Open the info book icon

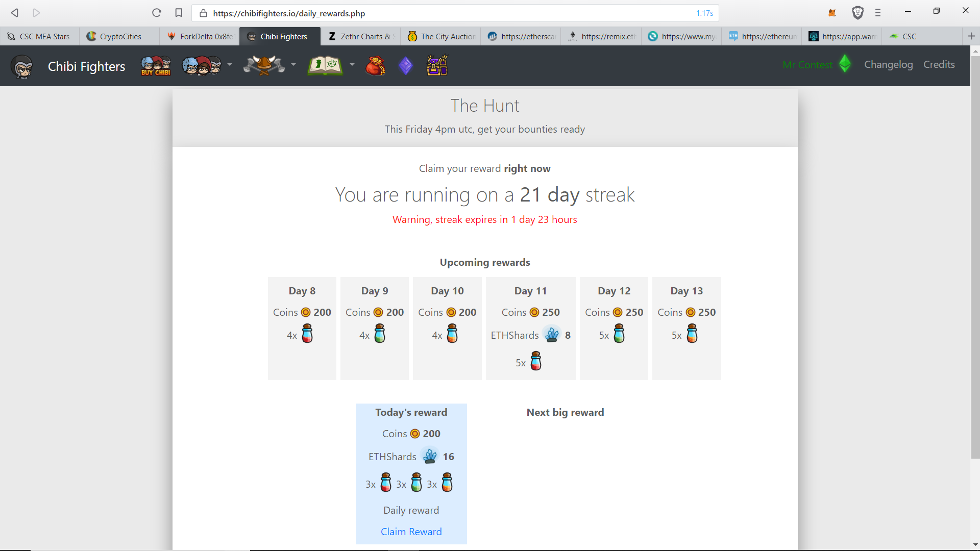point(325,66)
